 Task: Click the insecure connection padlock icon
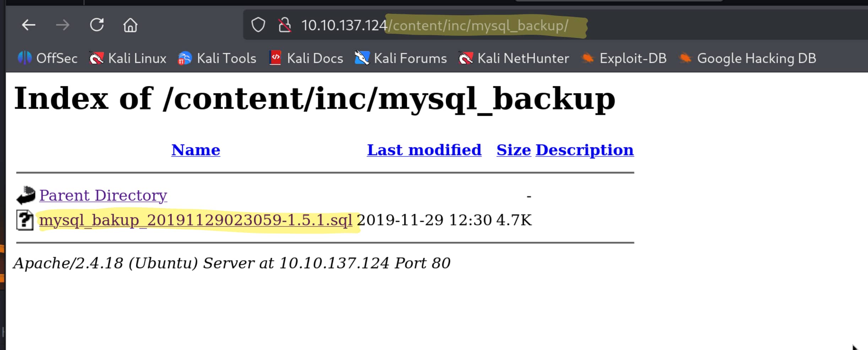click(x=284, y=25)
